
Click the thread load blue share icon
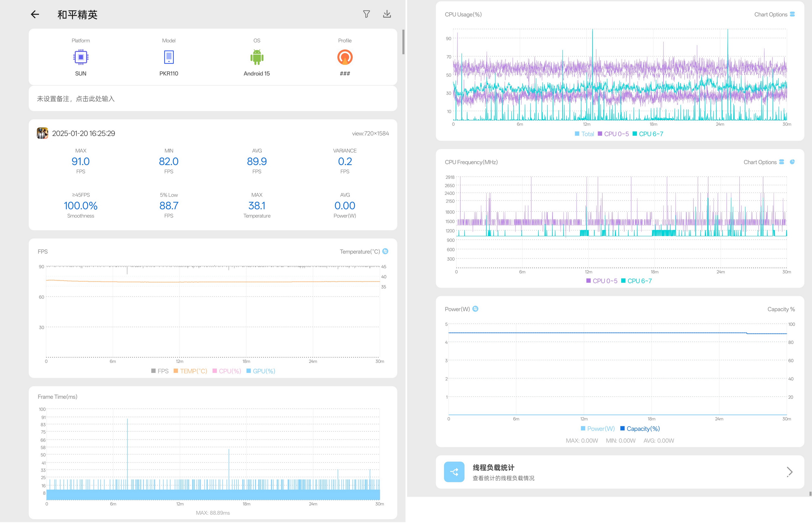[x=454, y=472]
